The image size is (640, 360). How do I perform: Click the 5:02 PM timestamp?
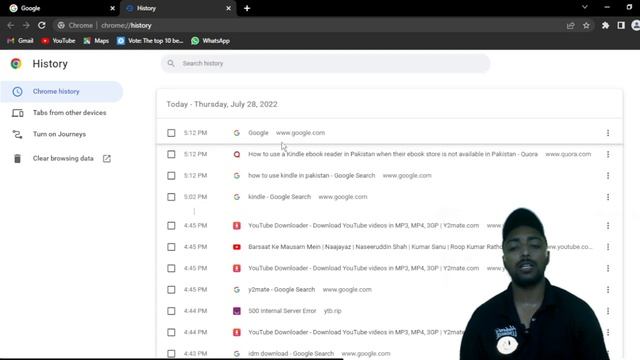point(196,197)
